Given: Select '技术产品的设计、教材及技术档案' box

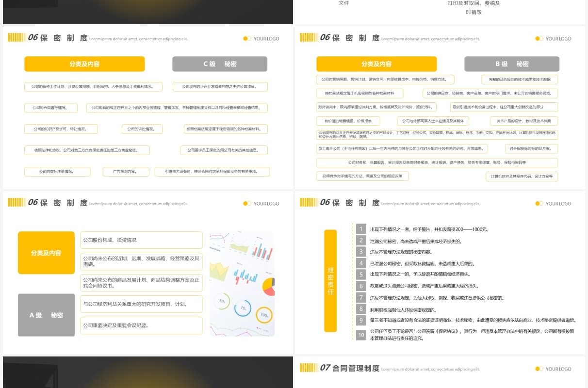Looking at the screenshot, I should coord(524,121).
